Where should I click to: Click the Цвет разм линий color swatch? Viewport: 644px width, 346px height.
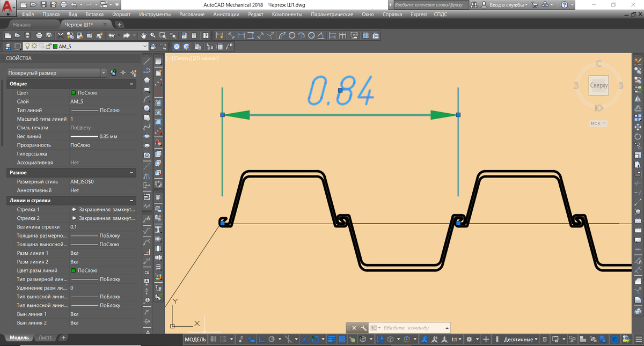coord(73,270)
